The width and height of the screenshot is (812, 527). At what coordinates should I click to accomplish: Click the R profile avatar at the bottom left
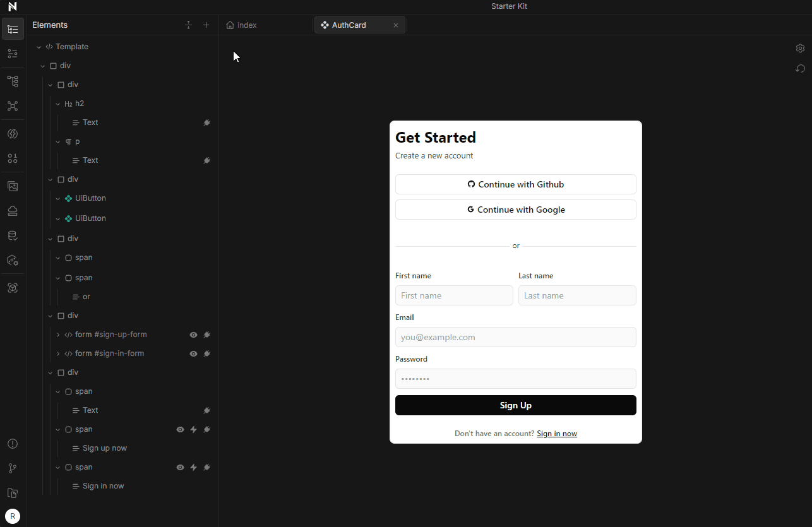click(x=13, y=516)
